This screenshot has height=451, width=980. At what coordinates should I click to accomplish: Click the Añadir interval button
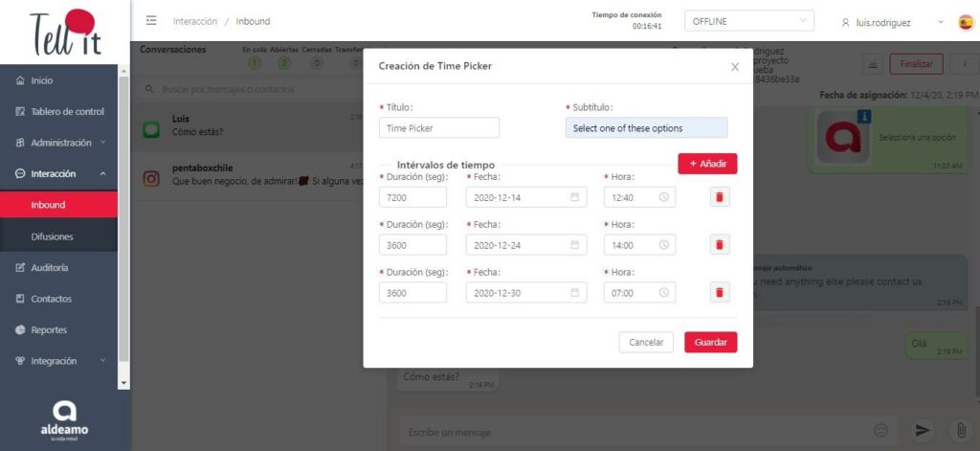(x=707, y=164)
